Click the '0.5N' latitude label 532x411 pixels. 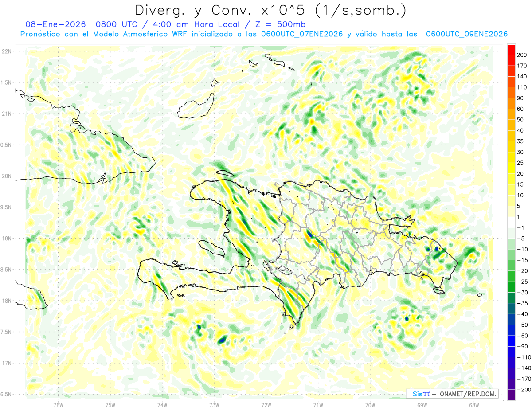7,145
